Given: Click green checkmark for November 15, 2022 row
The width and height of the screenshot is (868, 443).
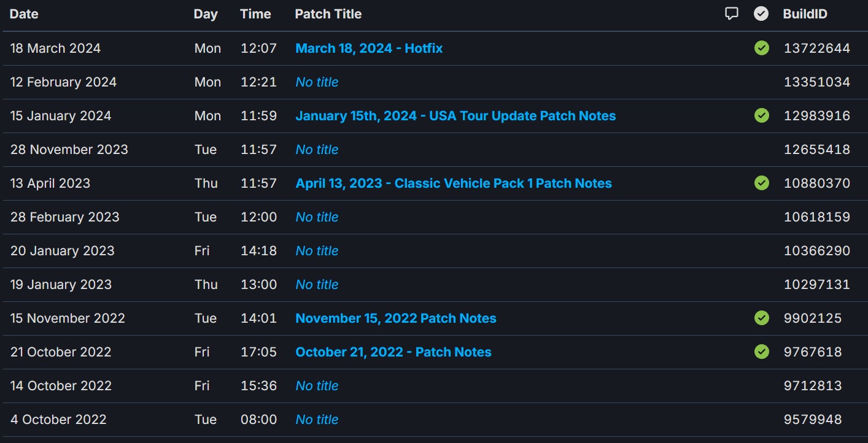Looking at the screenshot, I should click(x=762, y=318).
